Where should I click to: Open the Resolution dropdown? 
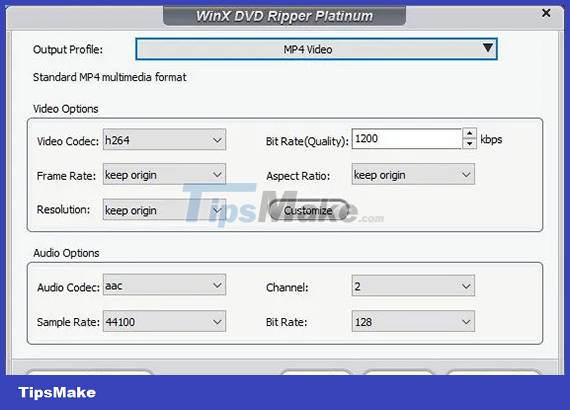click(x=164, y=210)
